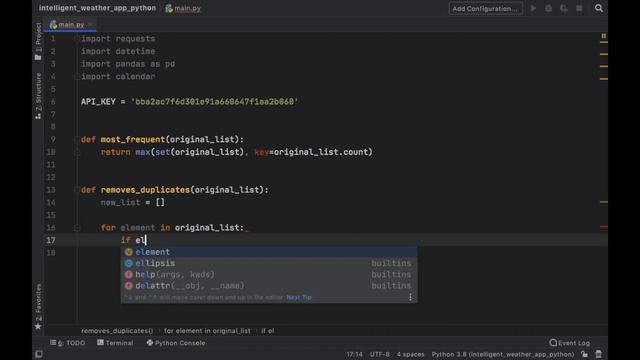Open the Project tool window
The image size is (640, 360).
(x=38, y=41)
